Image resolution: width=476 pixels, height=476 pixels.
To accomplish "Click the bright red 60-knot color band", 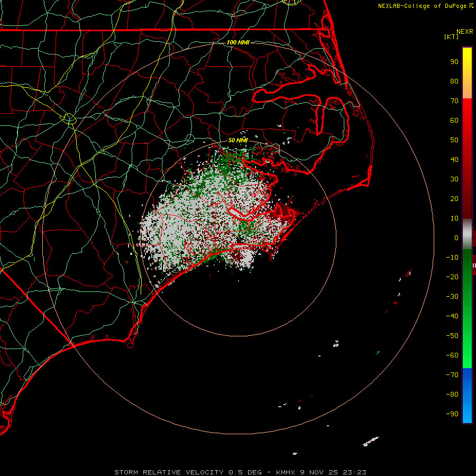I will [x=467, y=120].
